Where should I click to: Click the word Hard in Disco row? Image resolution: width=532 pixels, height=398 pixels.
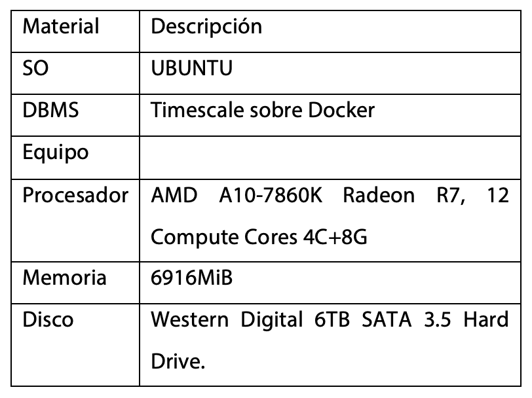(486, 319)
